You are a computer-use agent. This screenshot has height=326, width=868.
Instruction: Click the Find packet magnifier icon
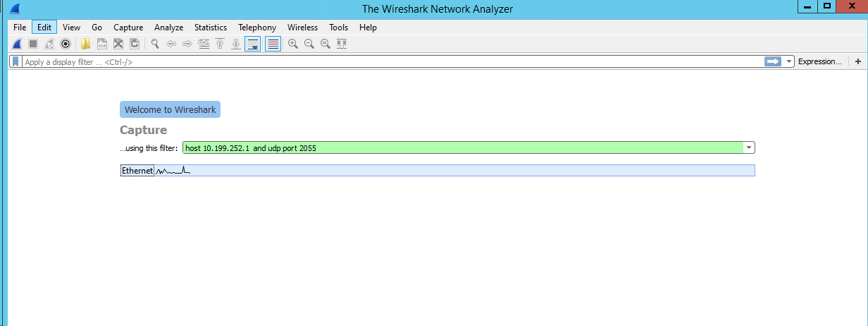pyautogui.click(x=155, y=44)
